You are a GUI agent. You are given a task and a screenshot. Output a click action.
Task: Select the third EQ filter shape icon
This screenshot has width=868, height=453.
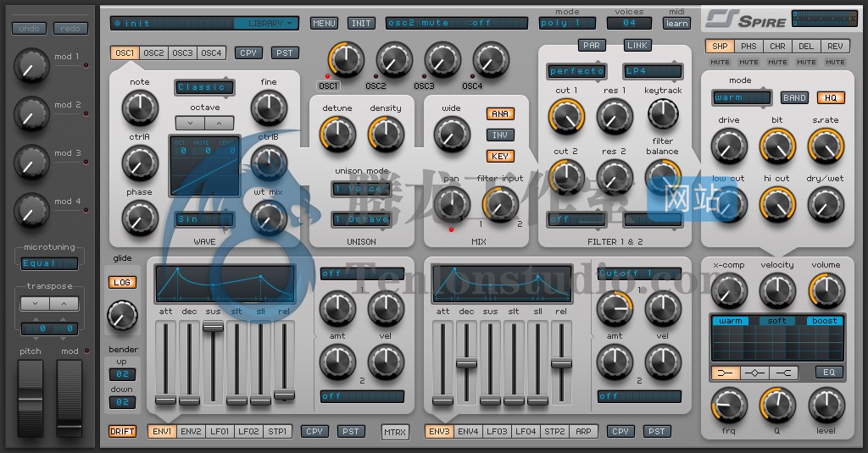click(x=783, y=373)
